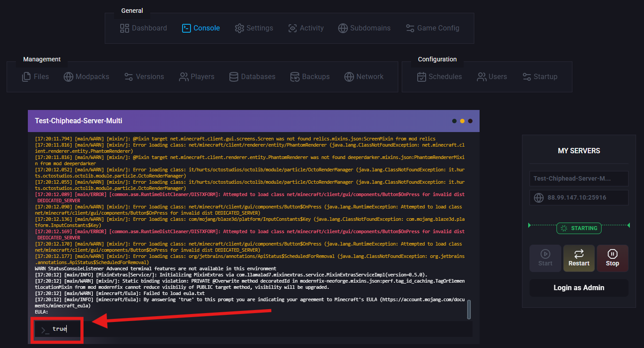Click the server name field Test-Chiphead-Server-M...
This screenshot has width=644, height=348.
pos(579,179)
